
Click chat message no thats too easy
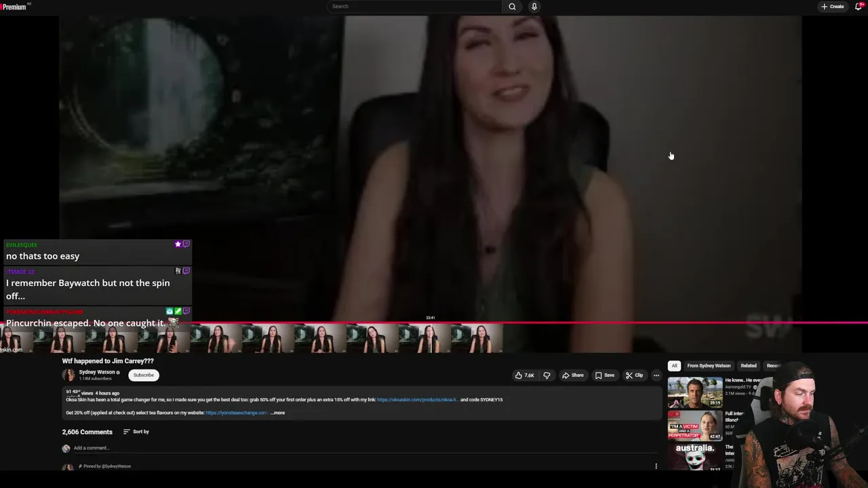(43, 256)
